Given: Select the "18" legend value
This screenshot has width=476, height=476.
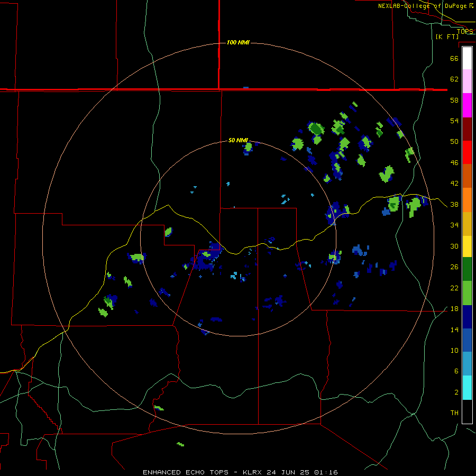Looking at the screenshot, I should tap(454, 309).
